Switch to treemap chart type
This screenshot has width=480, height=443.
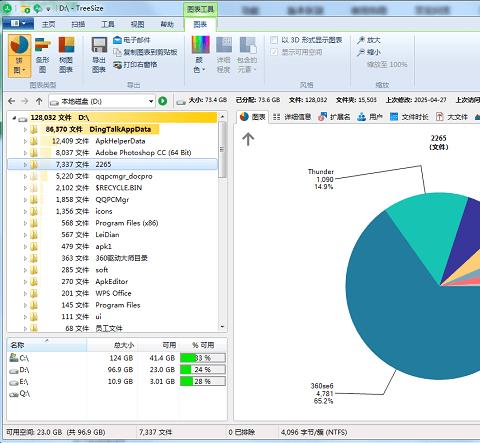(66, 56)
